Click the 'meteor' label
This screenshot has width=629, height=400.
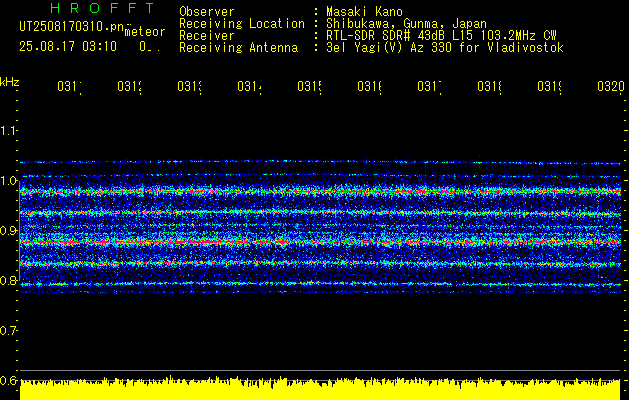click(145, 32)
